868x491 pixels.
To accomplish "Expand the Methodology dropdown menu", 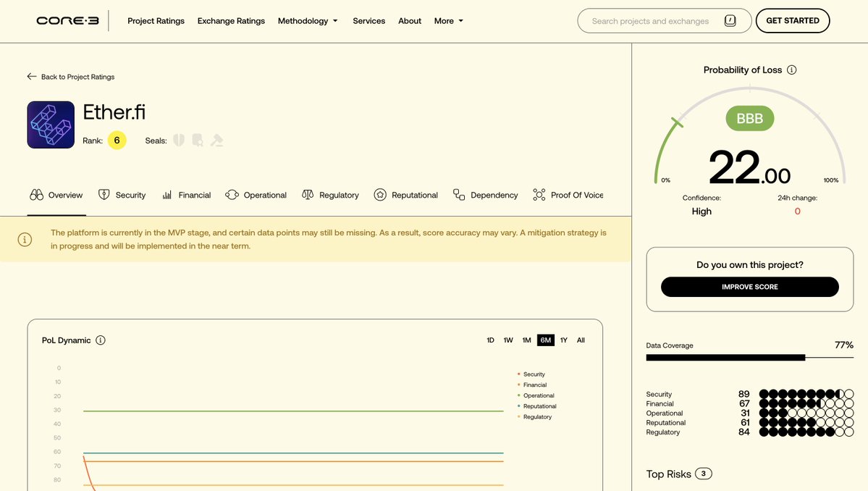I will coord(308,20).
